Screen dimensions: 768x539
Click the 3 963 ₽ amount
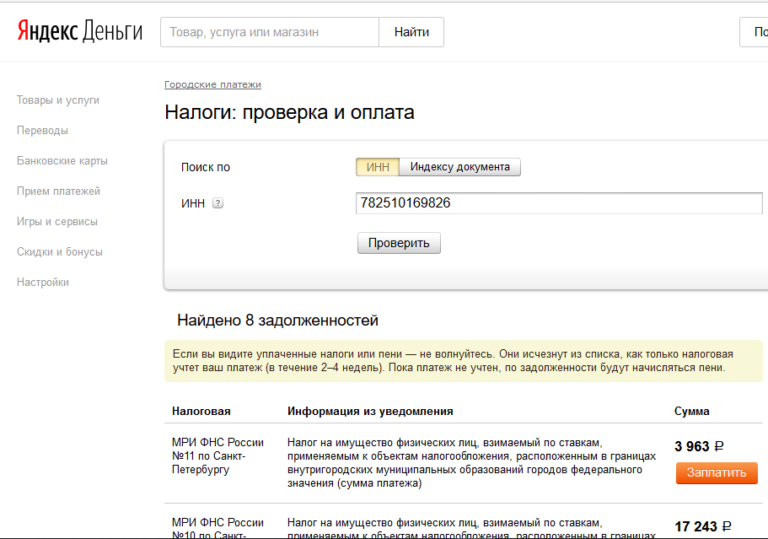tap(699, 446)
